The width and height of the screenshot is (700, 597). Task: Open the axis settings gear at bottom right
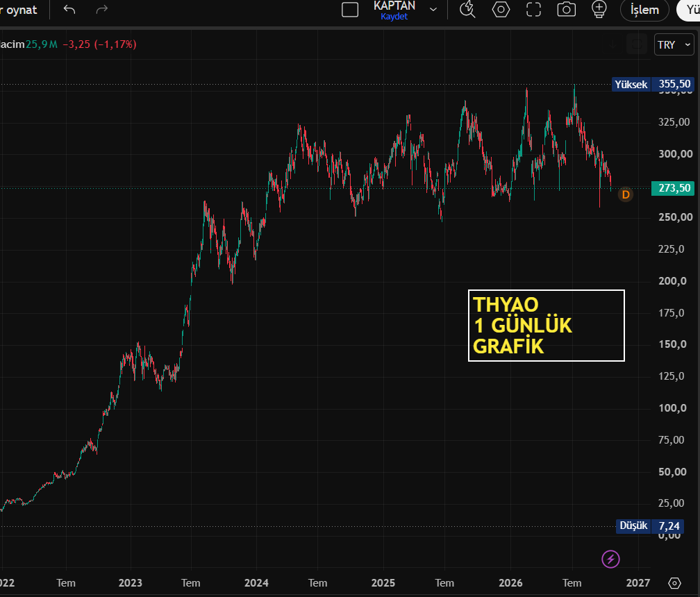[674, 582]
